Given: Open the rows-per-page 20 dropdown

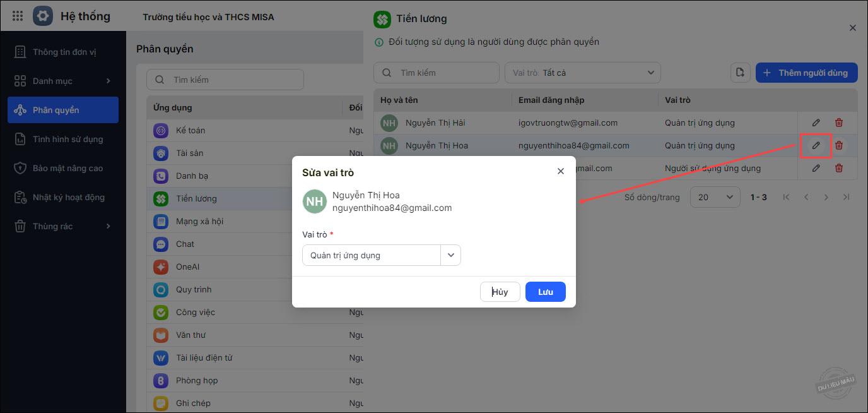Looking at the screenshot, I should click(715, 197).
